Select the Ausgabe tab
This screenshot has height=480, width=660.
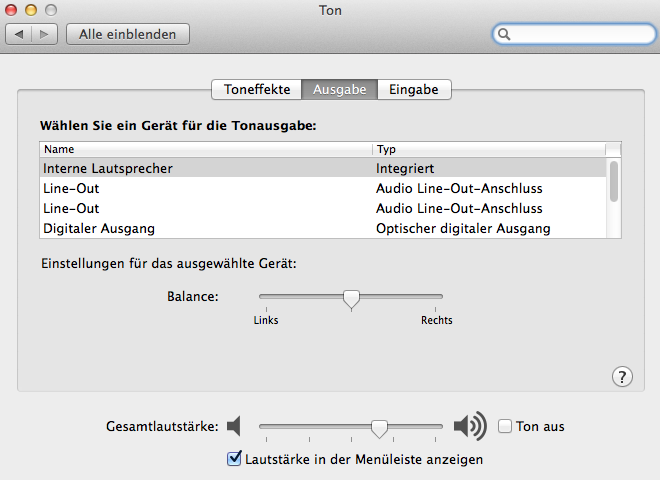point(340,89)
